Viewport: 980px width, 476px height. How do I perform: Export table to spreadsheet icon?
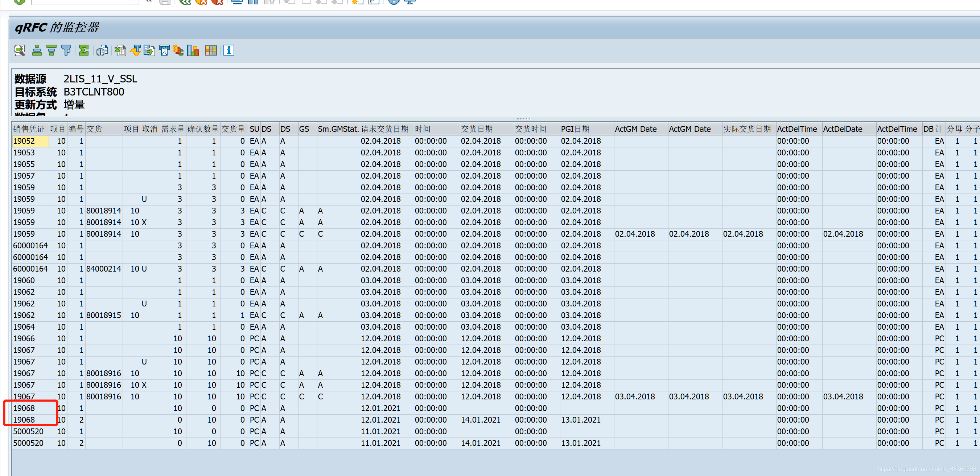(120, 50)
